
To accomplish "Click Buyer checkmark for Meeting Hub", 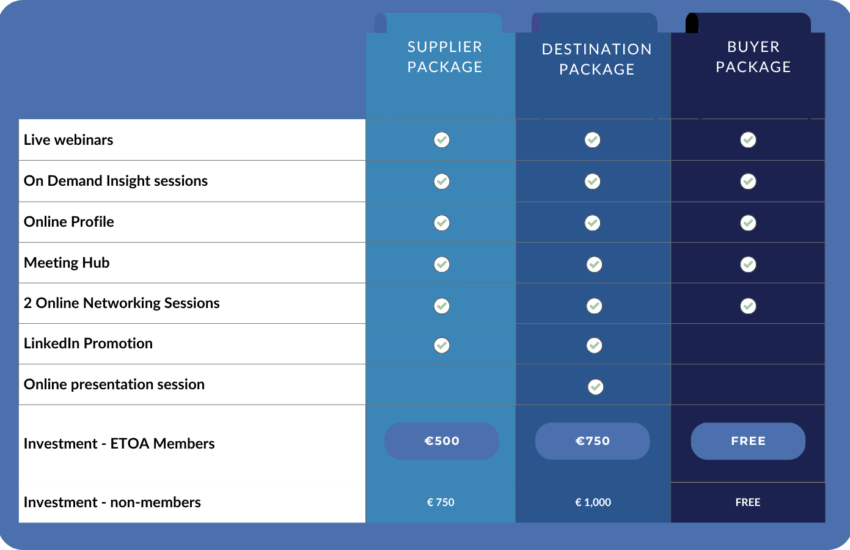I will (x=748, y=264).
